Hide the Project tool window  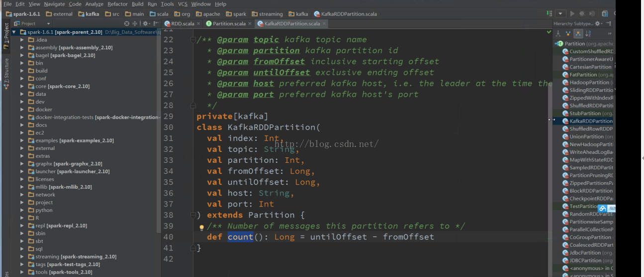(156, 23)
